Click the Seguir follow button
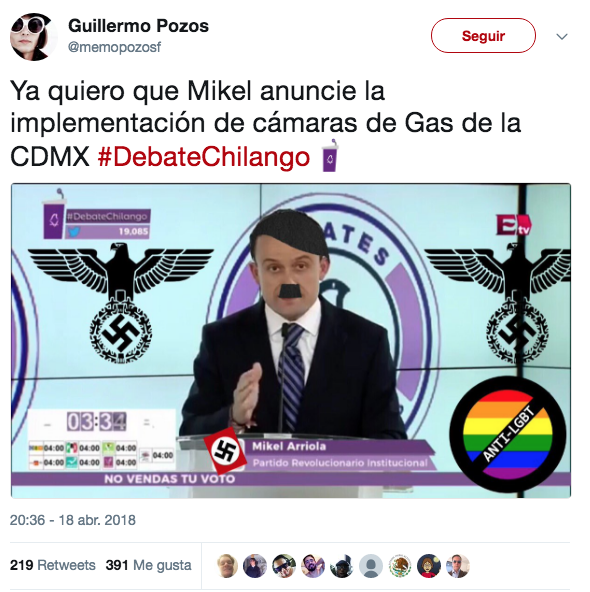The width and height of the screenshot is (590, 592). (483, 35)
